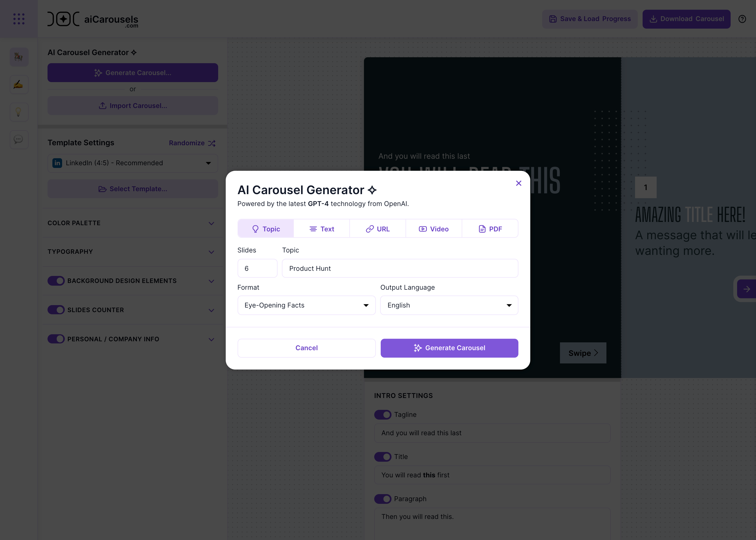Click the Randomize shuffle icon
This screenshot has height=540, width=756.
coord(212,143)
